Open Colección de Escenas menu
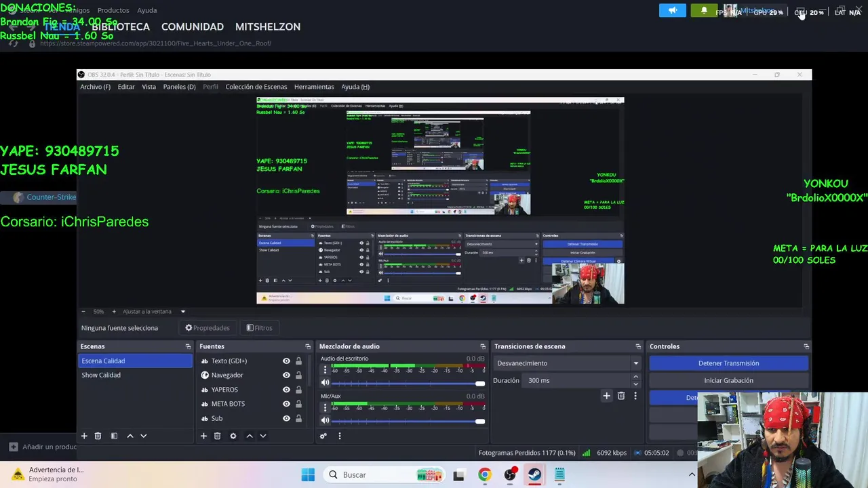Screen dimensions: 868x488 click(x=256, y=87)
